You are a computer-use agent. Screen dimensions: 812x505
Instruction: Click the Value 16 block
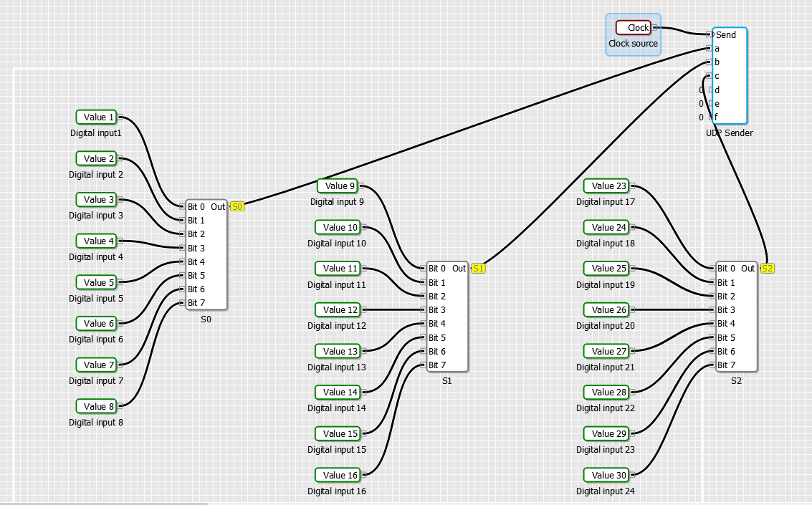click(x=338, y=475)
